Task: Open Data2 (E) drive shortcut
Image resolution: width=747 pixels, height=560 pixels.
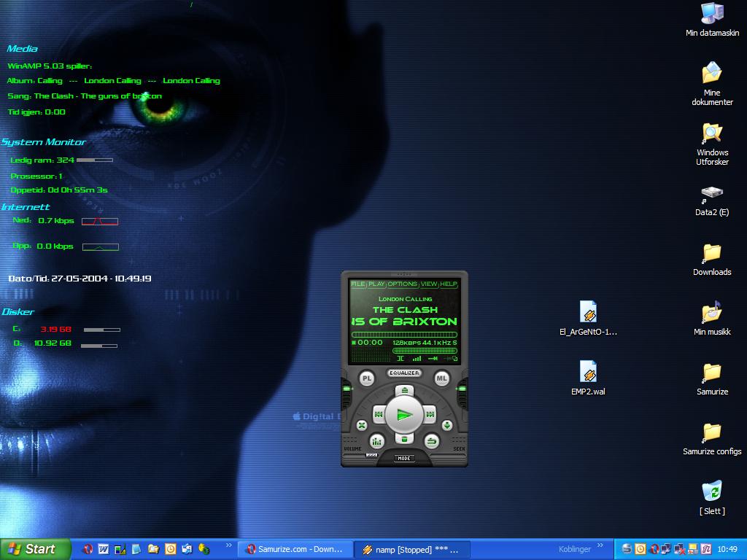Action: coord(712,201)
